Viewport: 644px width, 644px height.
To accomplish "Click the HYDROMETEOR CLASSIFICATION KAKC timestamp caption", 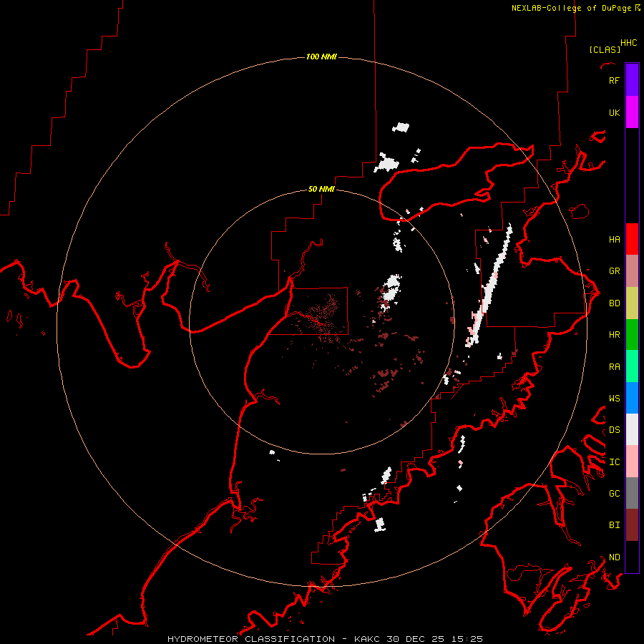I will point(325,639).
